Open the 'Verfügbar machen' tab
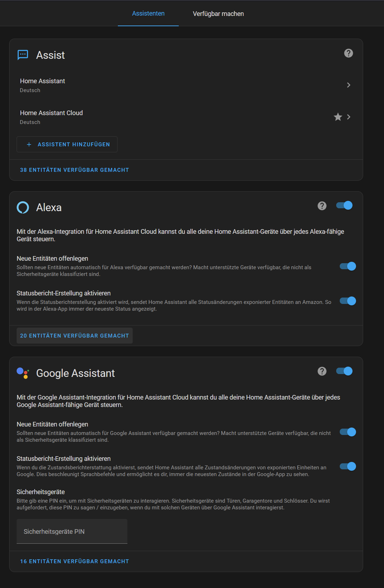384x588 pixels. pyautogui.click(x=218, y=14)
